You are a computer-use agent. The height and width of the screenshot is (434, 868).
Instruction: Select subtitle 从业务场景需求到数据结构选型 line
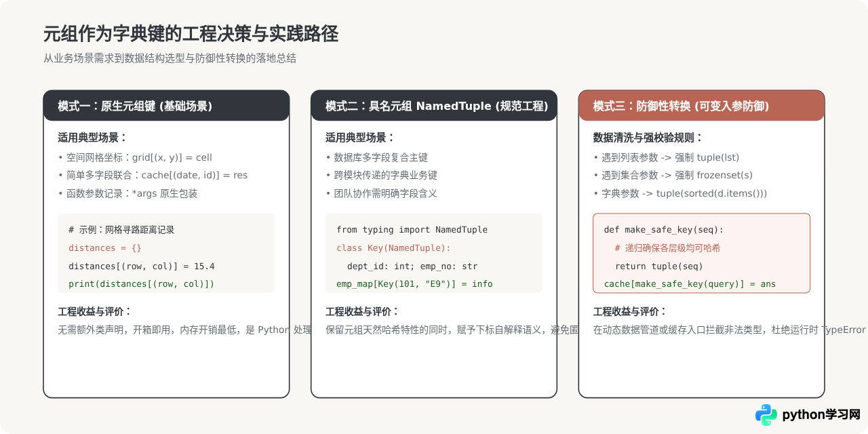pyautogui.click(x=170, y=58)
